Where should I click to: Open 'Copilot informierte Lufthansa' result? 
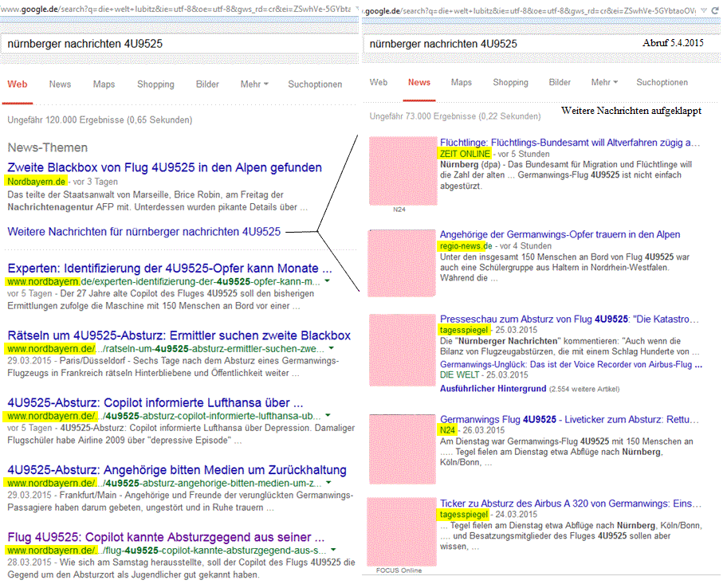(155, 402)
